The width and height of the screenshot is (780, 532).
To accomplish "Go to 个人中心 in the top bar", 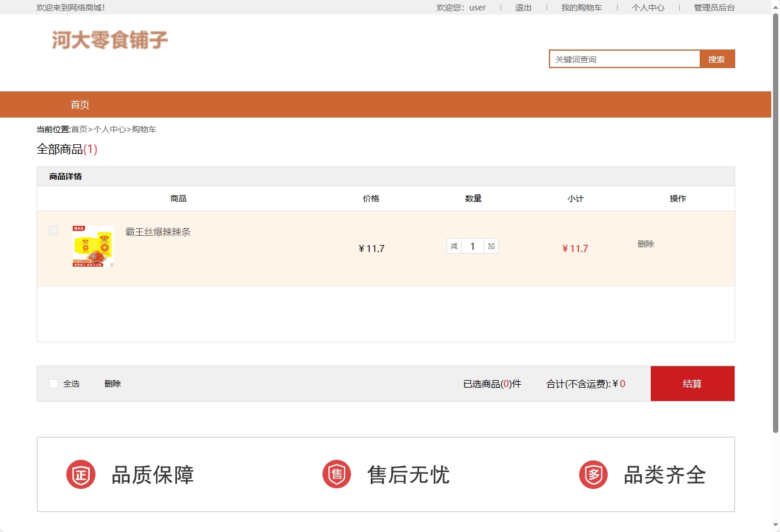I will (648, 8).
